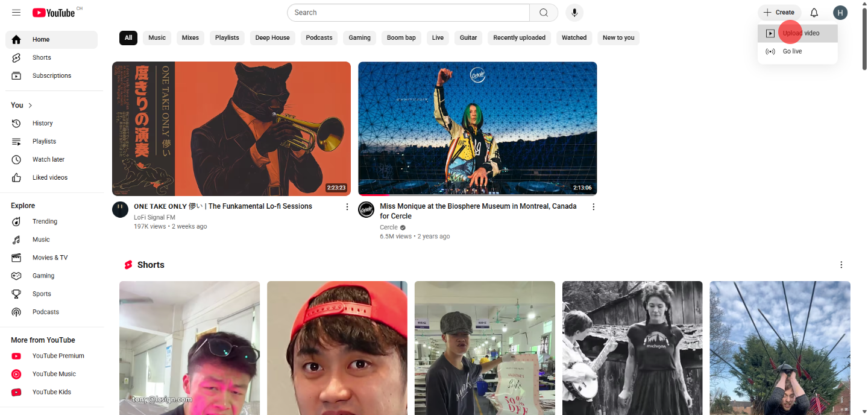Click the Create button
The height and width of the screenshot is (415, 868).
pos(779,13)
